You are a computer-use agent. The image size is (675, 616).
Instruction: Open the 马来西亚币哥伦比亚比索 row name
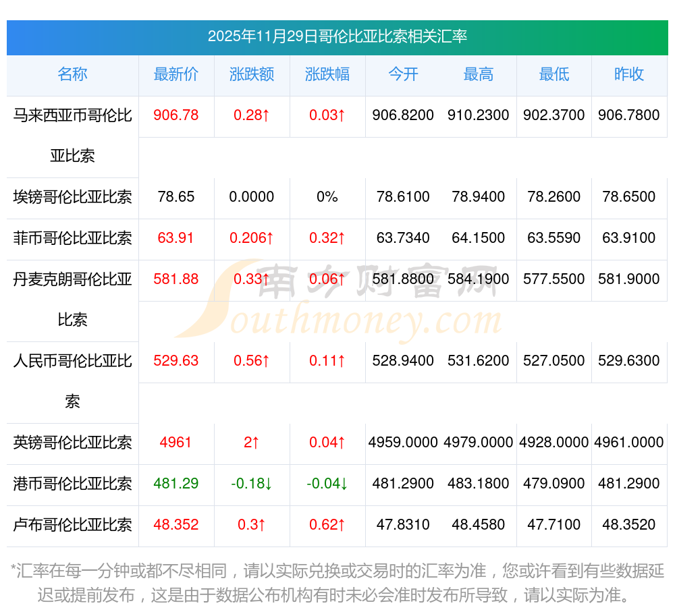coord(72,135)
